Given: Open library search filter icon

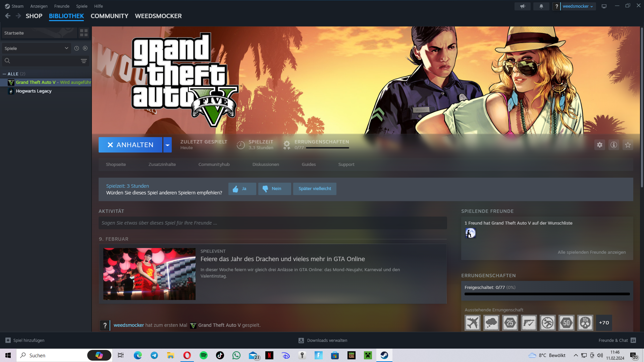Looking at the screenshot, I should tap(83, 61).
